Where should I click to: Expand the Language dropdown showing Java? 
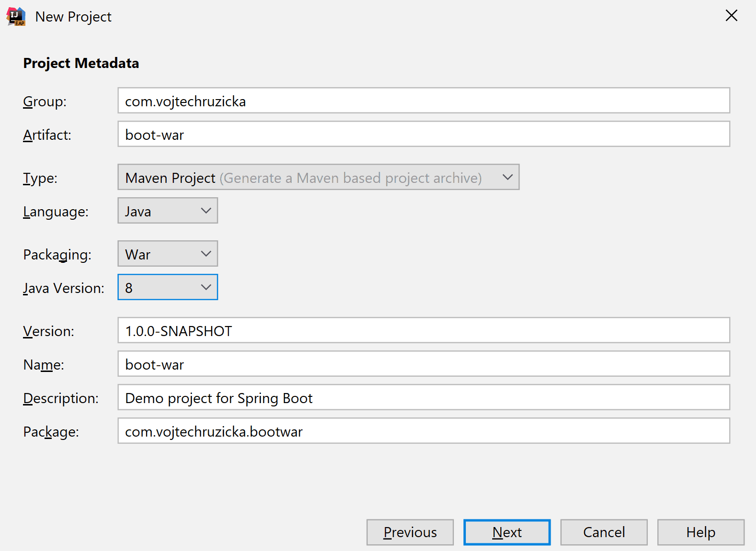[x=167, y=211]
